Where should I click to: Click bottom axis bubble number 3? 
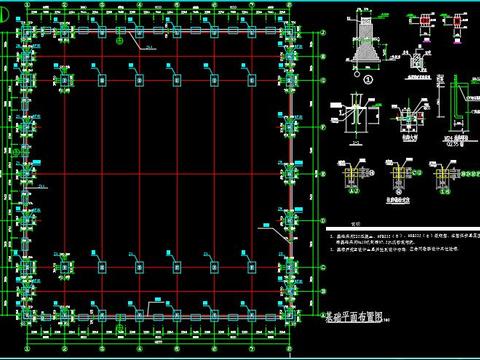click(x=102, y=349)
